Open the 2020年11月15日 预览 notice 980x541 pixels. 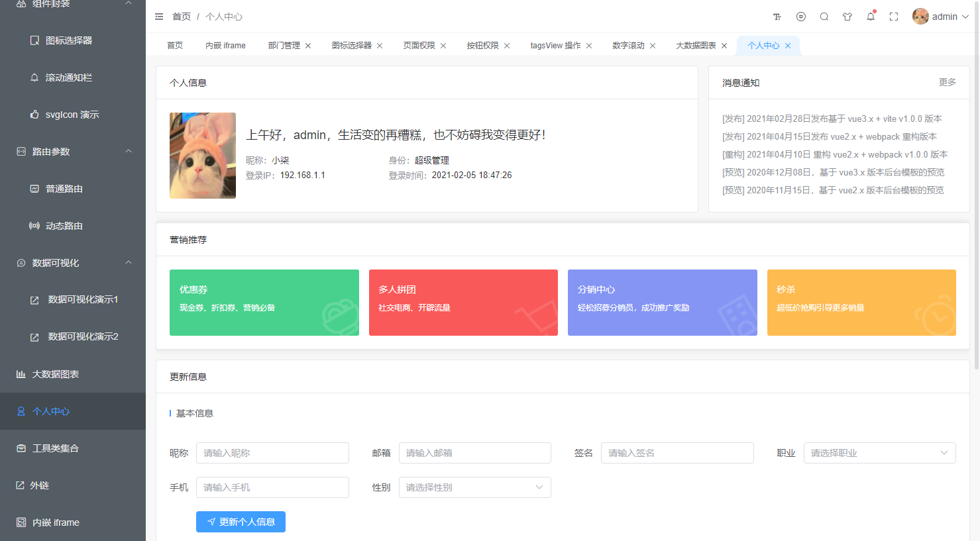coord(833,190)
